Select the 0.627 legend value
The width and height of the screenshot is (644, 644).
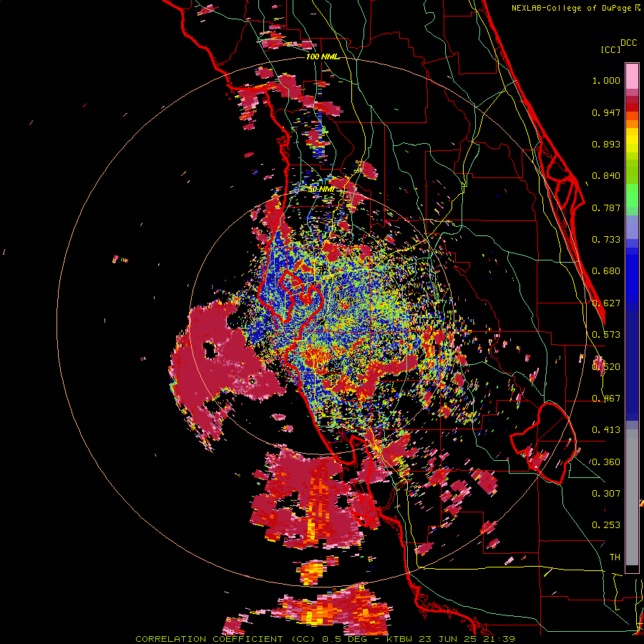(x=606, y=303)
